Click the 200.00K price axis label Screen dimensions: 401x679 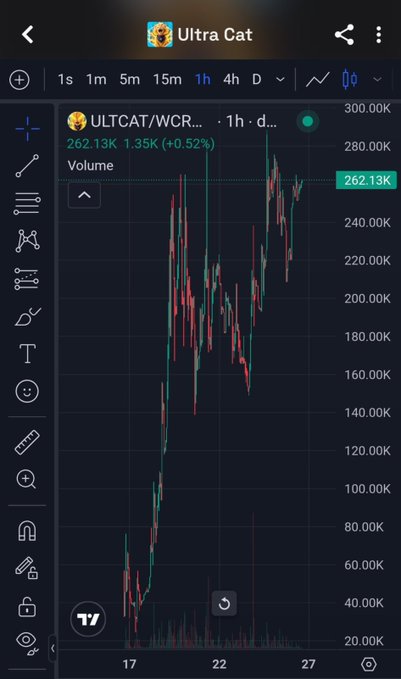tap(367, 299)
